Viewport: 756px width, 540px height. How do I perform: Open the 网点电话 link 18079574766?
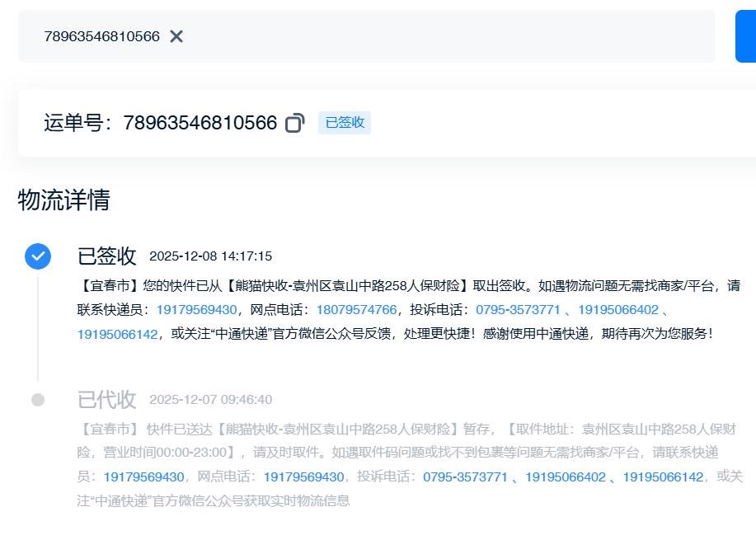pyautogui.click(x=356, y=310)
